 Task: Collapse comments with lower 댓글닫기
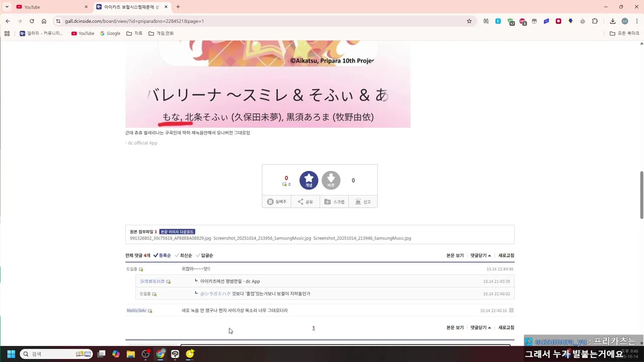coord(480,328)
